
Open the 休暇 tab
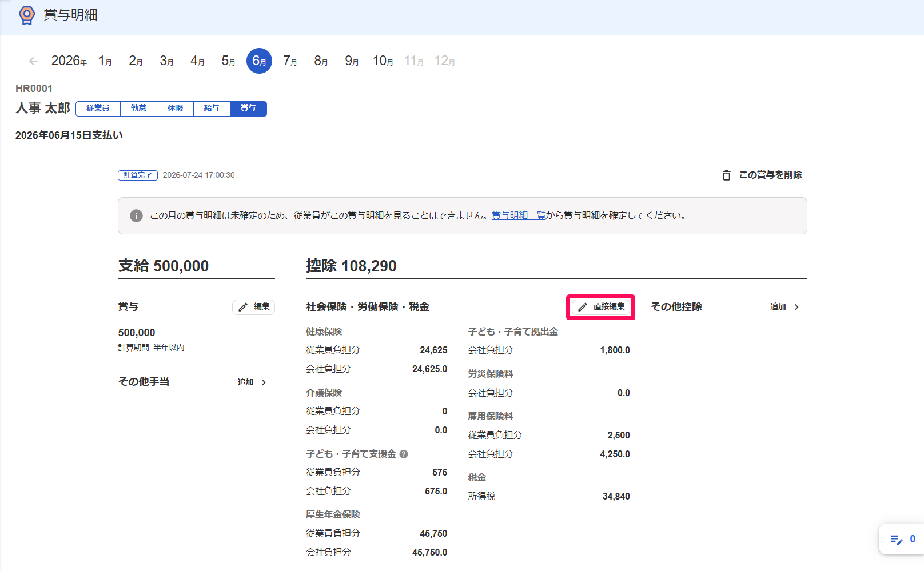pyautogui.click(x=175, y=109)
